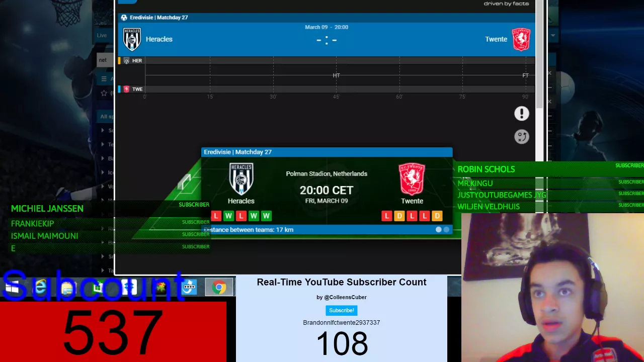Viewport: 644px width, 362px height.
Task: Click the '20:00 CET' kickoff time
Action: [327, 190]
